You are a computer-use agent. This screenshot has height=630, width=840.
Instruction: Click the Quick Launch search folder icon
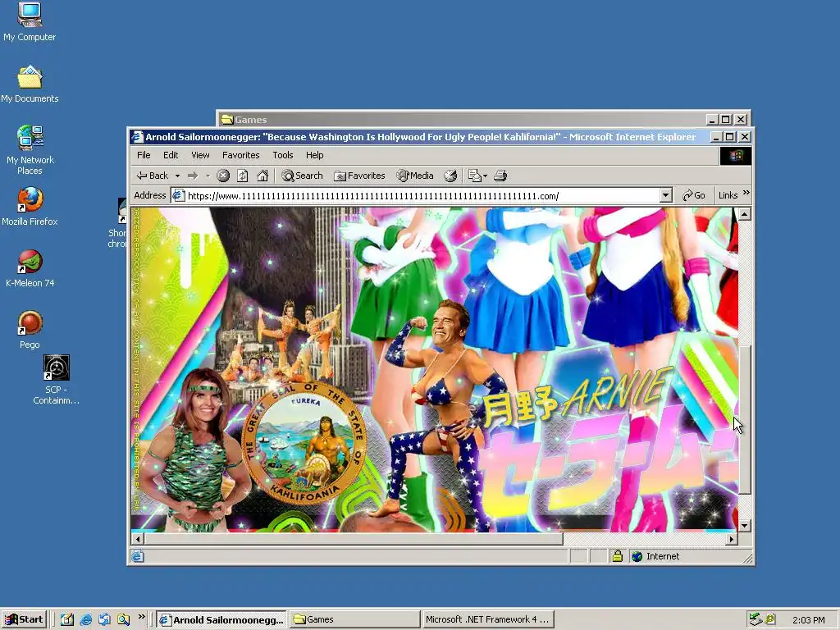click(x=123, y=619)
